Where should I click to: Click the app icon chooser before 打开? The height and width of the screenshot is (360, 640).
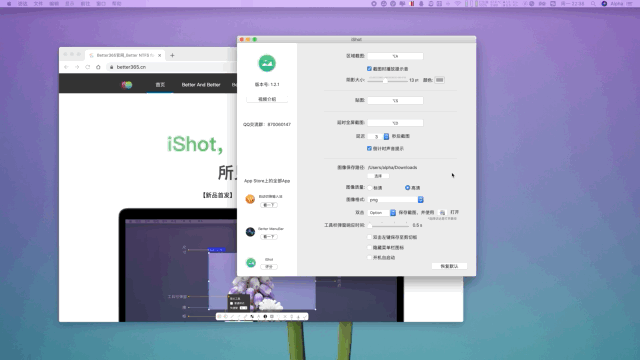pyautogui.click(x=442, y=212)
